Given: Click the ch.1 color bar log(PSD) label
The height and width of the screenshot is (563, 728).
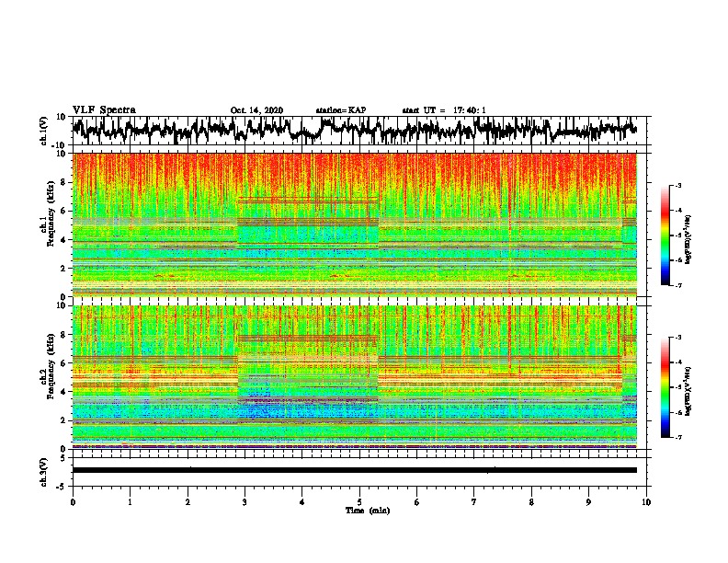Looking at the screenshot, I should (688, 239).
